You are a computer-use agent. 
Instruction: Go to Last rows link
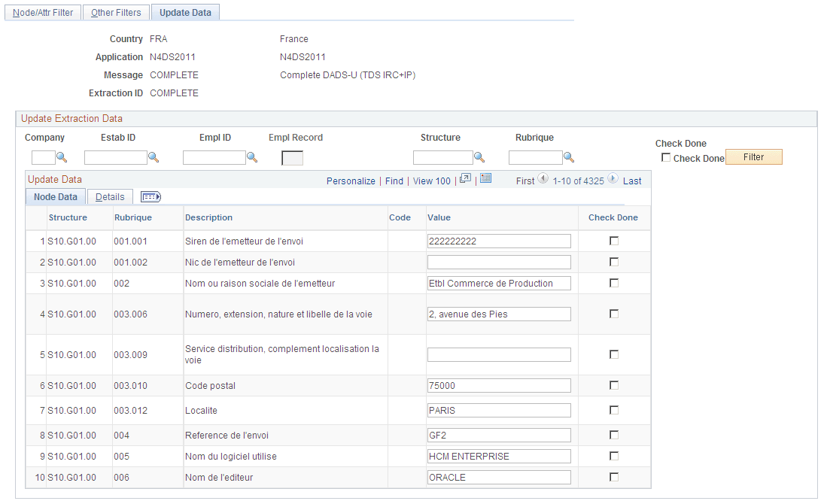pos(632,181)
